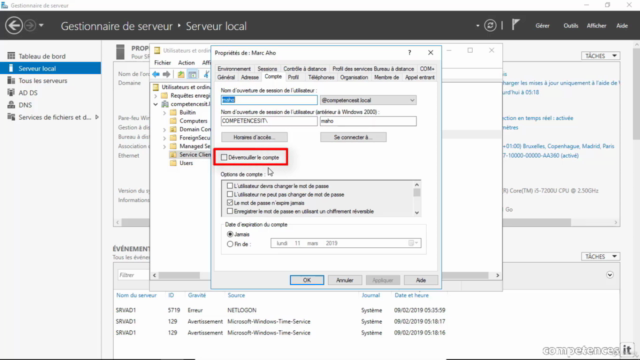The image size is (640, 360).
Task: Expand the Domain Controllers tree node
Action: pyautogui.click(x=164, y=129)
